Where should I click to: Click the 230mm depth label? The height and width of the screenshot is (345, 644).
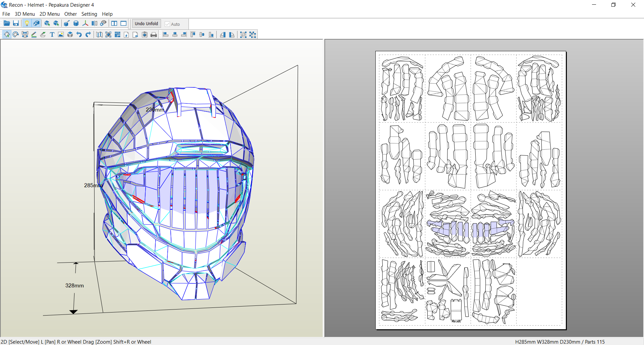[155, 110]
